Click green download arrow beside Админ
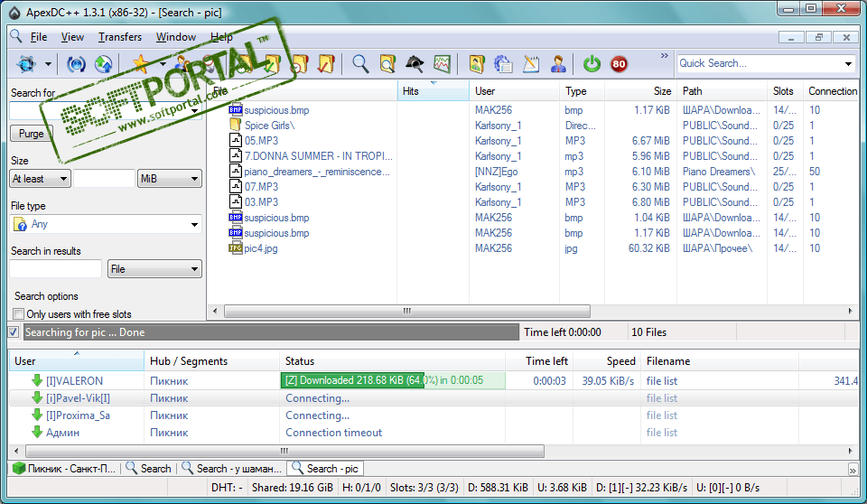 click(37, 432)
